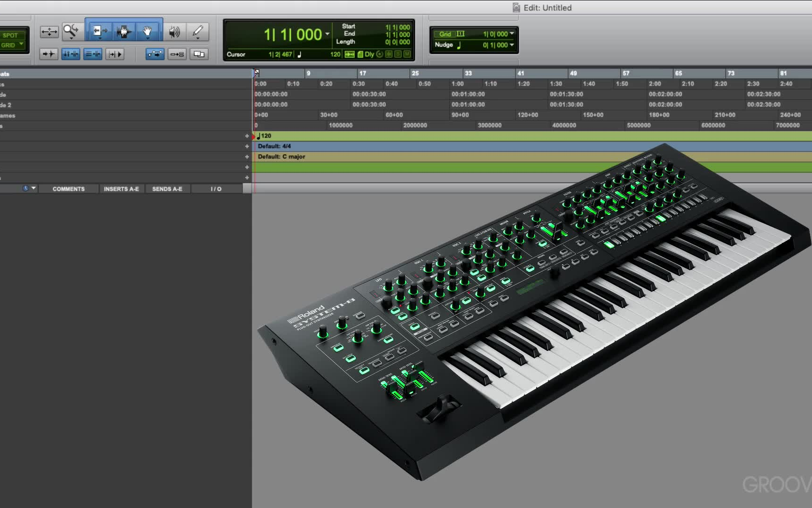Toggle Insertion Follows Playback button
Image resolution: width=812 pixels, height=508 pixels.
click(115, 54)
